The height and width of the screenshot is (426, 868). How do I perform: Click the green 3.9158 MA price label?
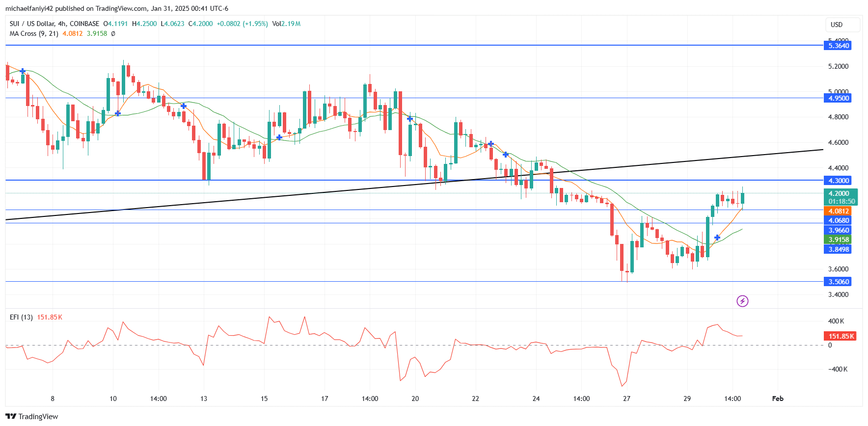pos(839,240)
